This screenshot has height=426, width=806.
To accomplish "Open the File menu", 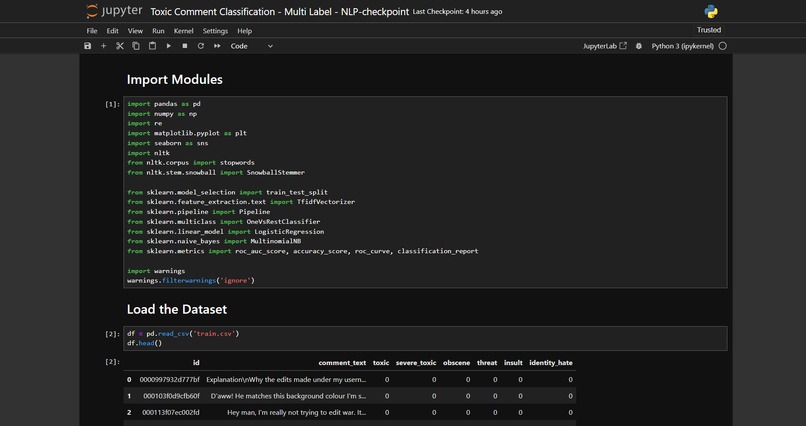I will [x=91, y=31].
